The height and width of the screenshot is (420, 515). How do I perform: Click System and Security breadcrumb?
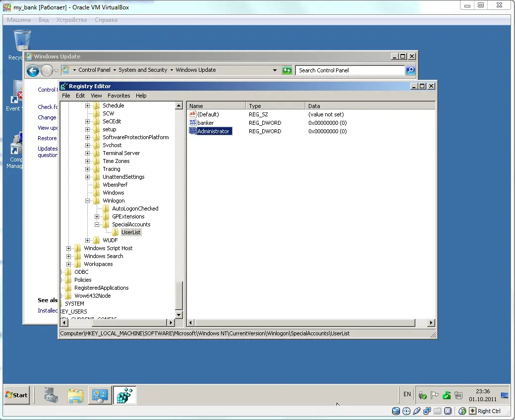pyautogui.click(x=143, y=70)
